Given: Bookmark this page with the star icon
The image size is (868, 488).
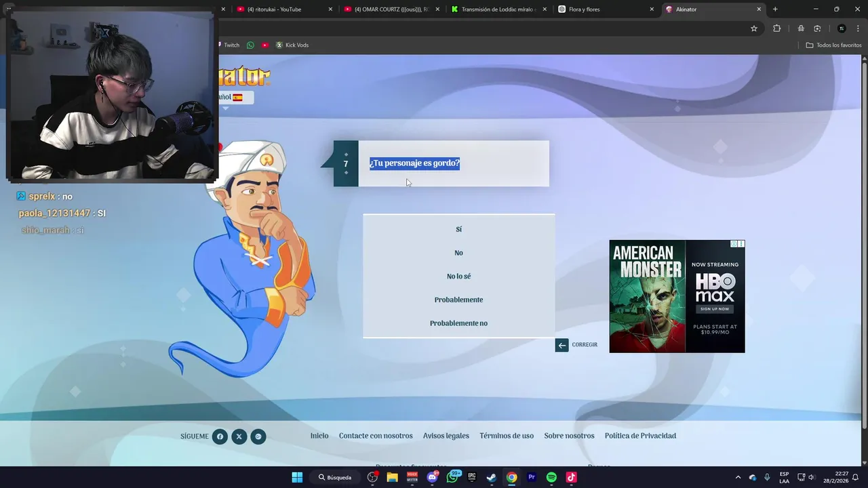Looking at the screenshot, I should [x=753, y=28].
